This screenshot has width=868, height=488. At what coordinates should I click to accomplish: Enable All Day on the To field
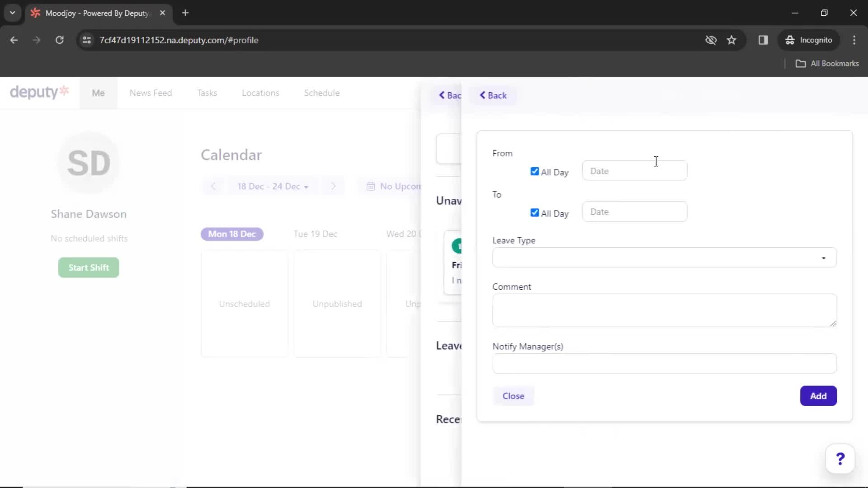[535, 213]
